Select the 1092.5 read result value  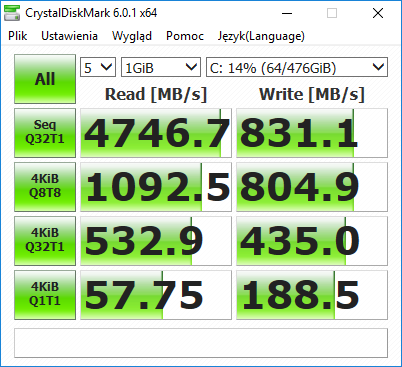click(156, 187)
